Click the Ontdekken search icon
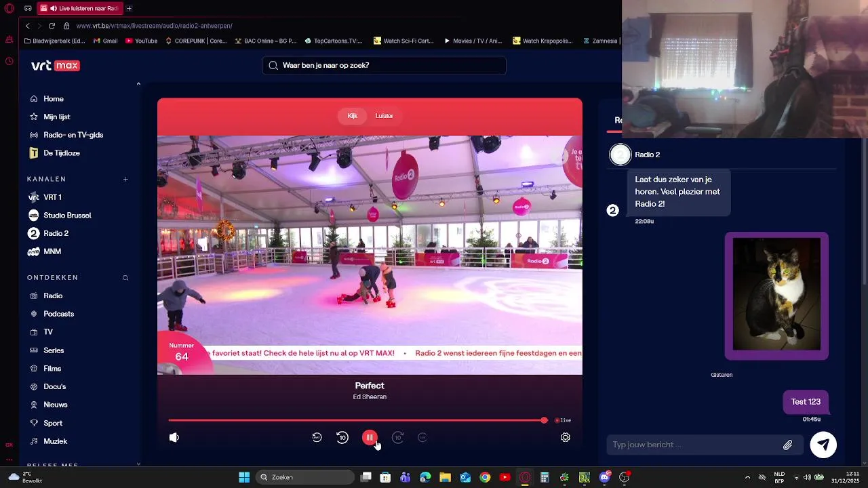The image size is (868, 488). [x=125, y=278]
